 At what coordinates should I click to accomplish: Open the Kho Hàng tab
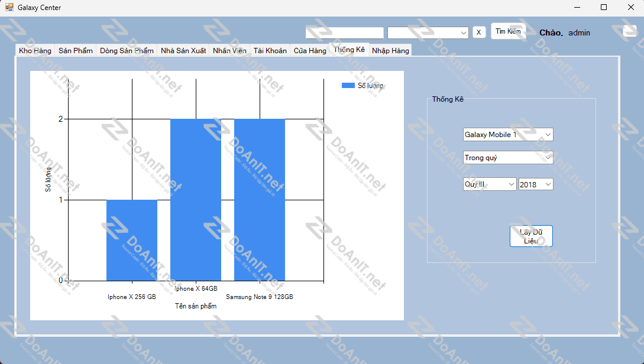pyautogui.click(x=35, y=50)
